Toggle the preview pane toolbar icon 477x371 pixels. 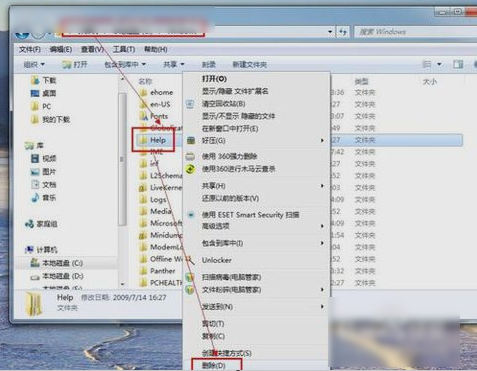(458, 64)
